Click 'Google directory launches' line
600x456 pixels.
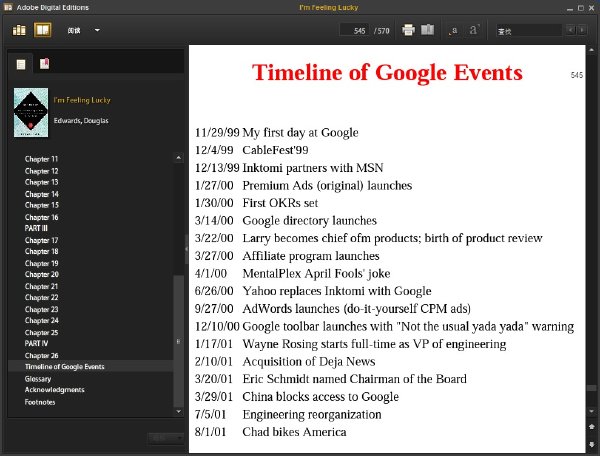[x=310, y=220]
